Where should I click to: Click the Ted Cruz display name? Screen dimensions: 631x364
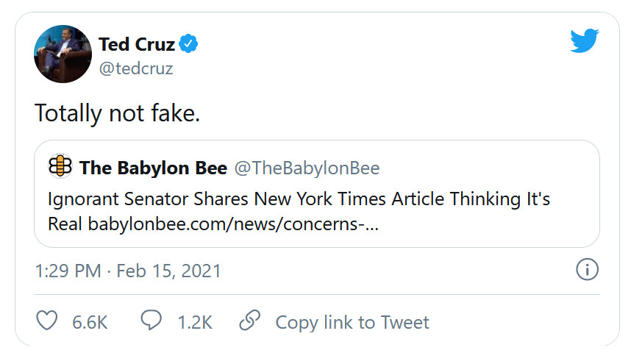click(137, 45)
